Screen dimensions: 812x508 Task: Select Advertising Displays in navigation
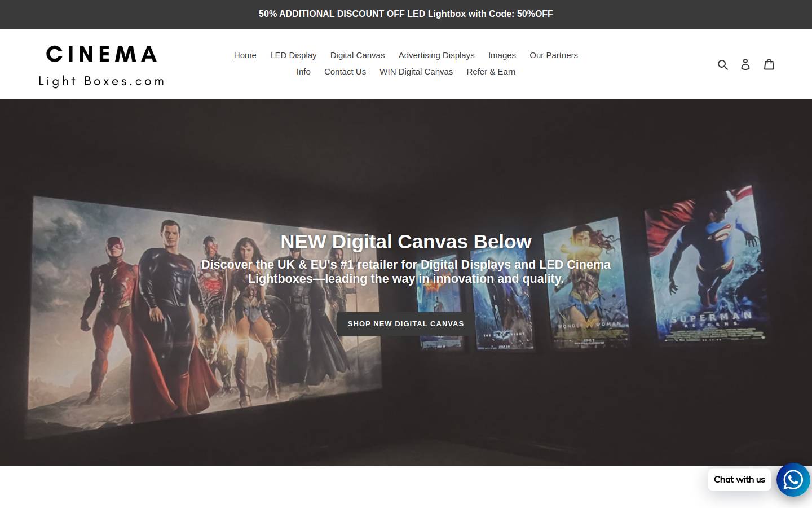(436, 55)
